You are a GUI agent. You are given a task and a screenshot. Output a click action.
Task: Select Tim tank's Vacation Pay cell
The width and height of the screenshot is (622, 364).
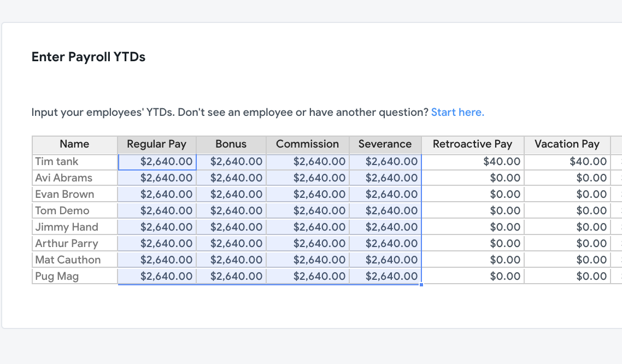pyautogui.click(x=567, y=162)
